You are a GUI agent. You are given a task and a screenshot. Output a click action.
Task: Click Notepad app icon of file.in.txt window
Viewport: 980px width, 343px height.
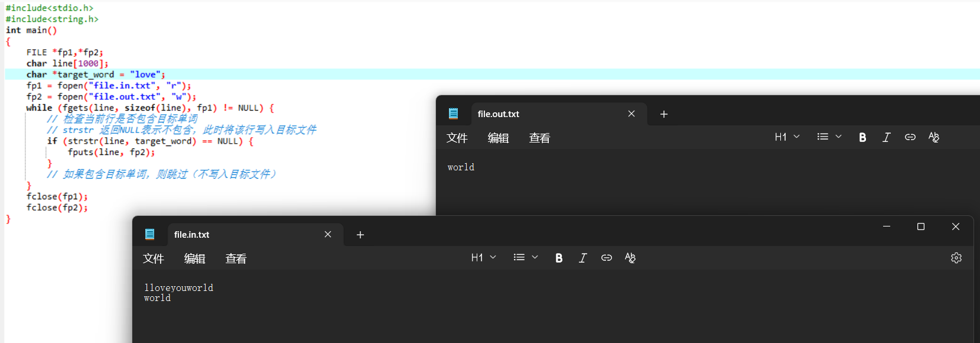(150, 234)
